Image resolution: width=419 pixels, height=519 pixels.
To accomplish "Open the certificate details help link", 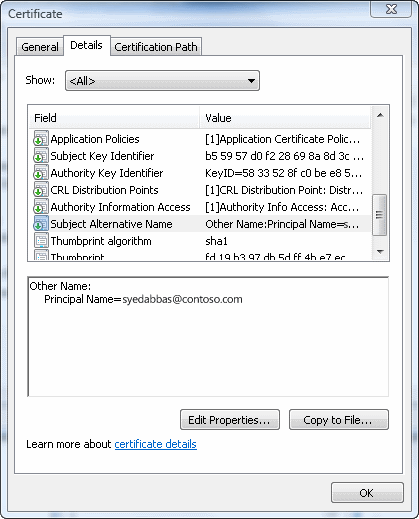I will coord(155,444).
